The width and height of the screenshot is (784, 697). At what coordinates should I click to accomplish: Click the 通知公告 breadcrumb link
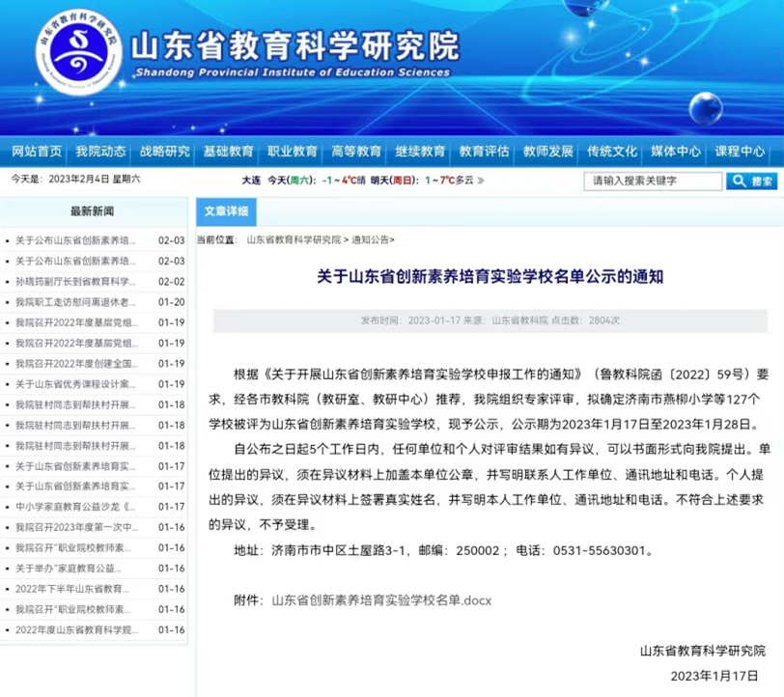click(371, 238)
